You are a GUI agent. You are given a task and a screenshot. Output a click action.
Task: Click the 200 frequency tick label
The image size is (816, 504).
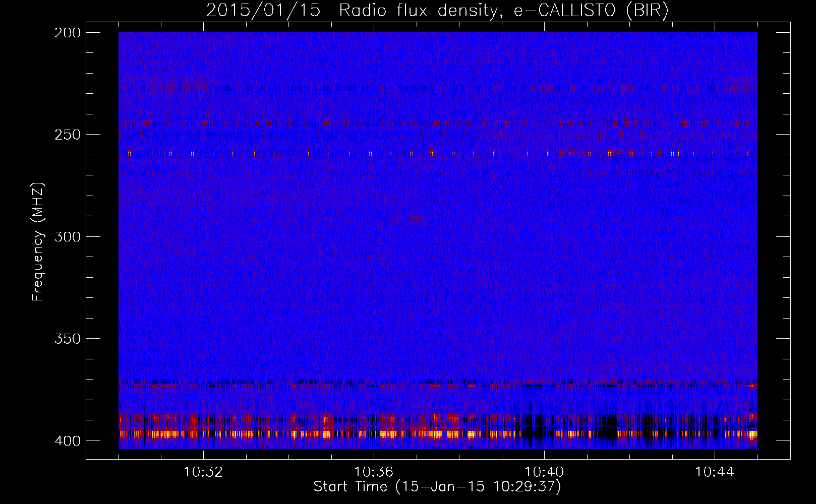(68, 33)
